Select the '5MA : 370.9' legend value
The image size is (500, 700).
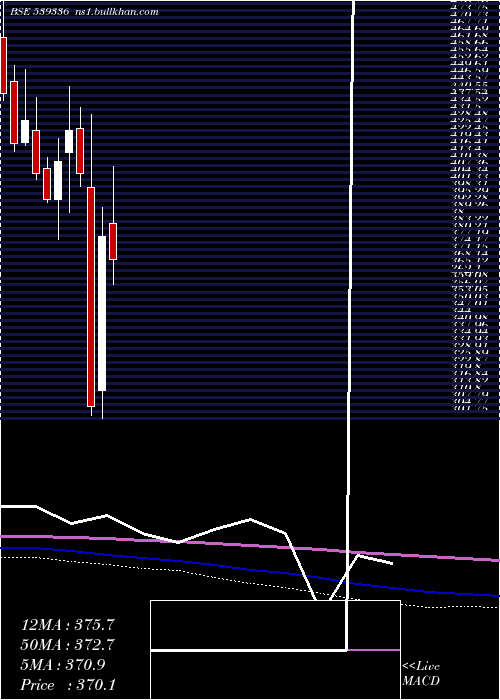coord(63,665)
